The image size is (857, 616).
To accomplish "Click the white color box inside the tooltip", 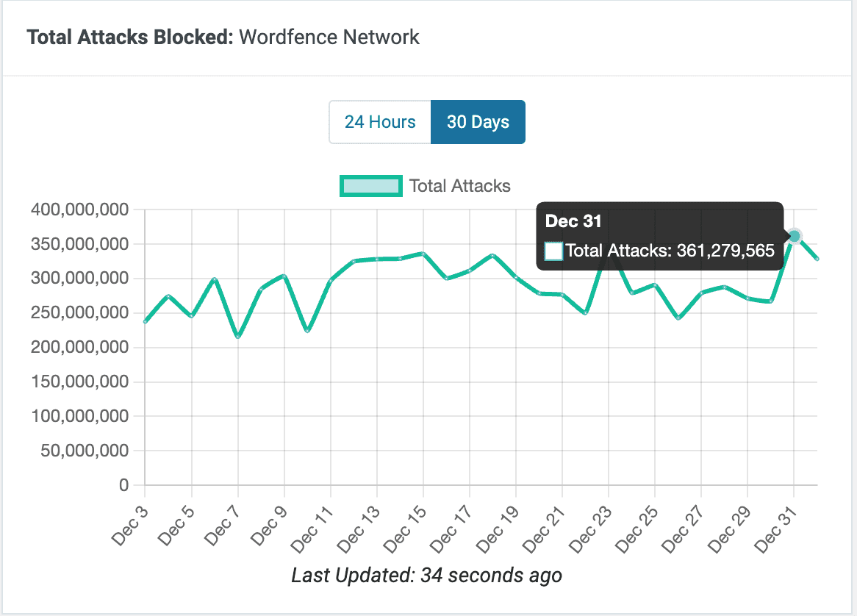I will 553,251.
